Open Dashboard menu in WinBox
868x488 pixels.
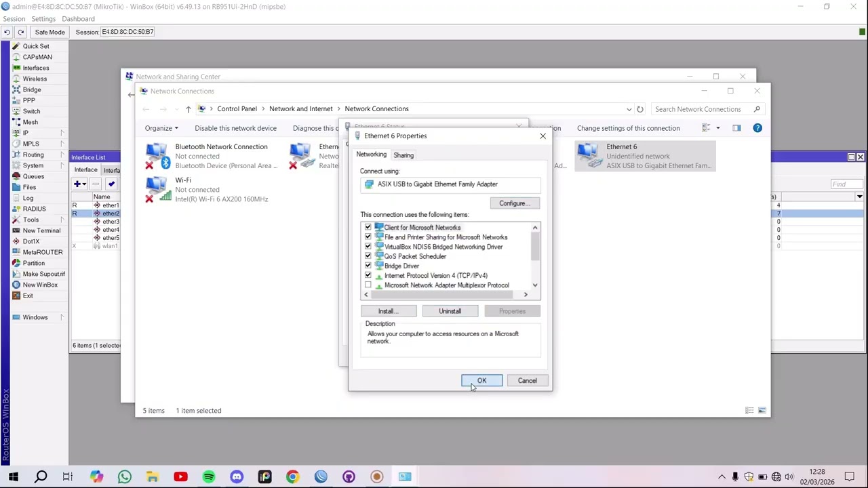(78, 19)
